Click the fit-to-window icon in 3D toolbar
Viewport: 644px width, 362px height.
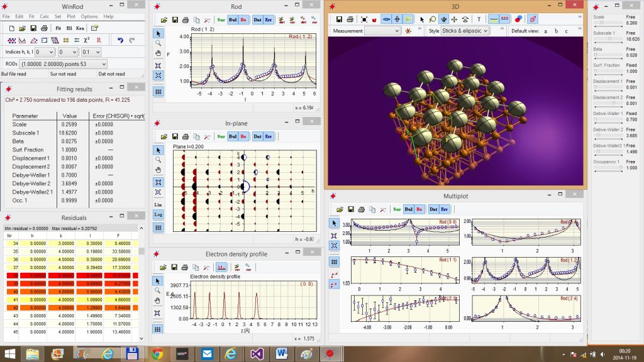[364, 19]
